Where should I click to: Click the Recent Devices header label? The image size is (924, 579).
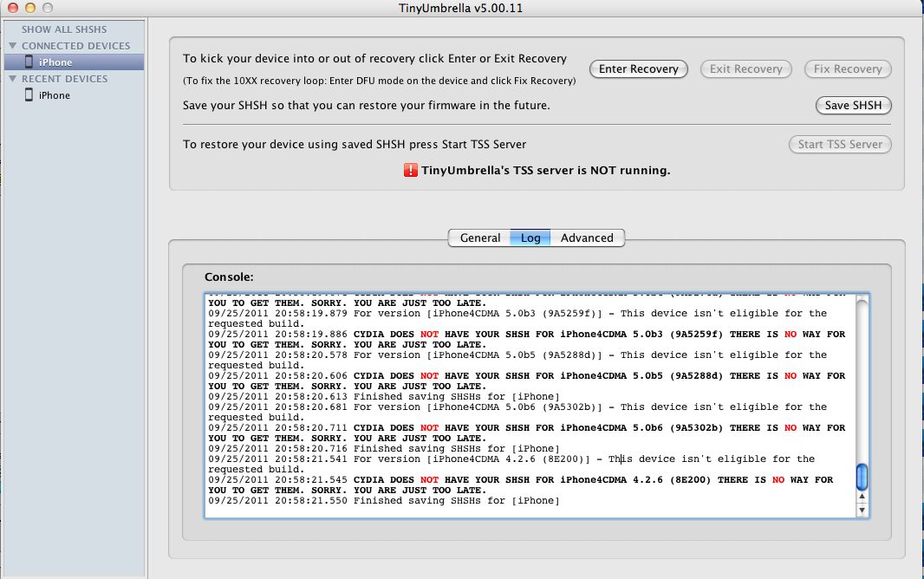pyautogui.click(x=65, y=79)
